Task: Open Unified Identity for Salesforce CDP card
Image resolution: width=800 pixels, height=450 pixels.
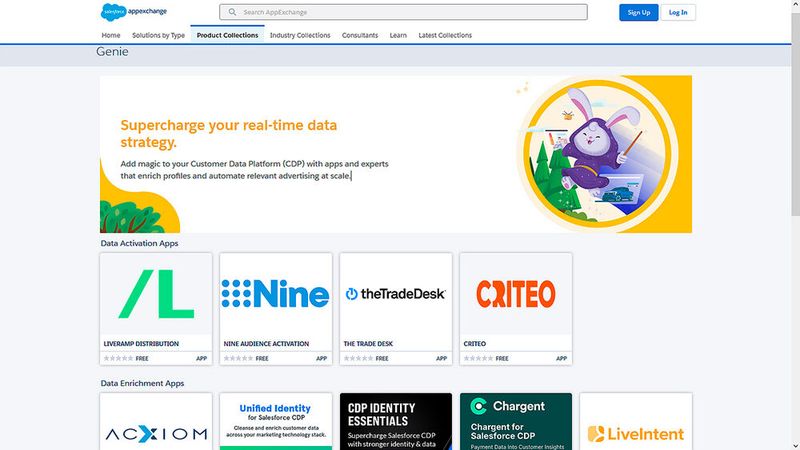Action: click(x=276, y=422)
